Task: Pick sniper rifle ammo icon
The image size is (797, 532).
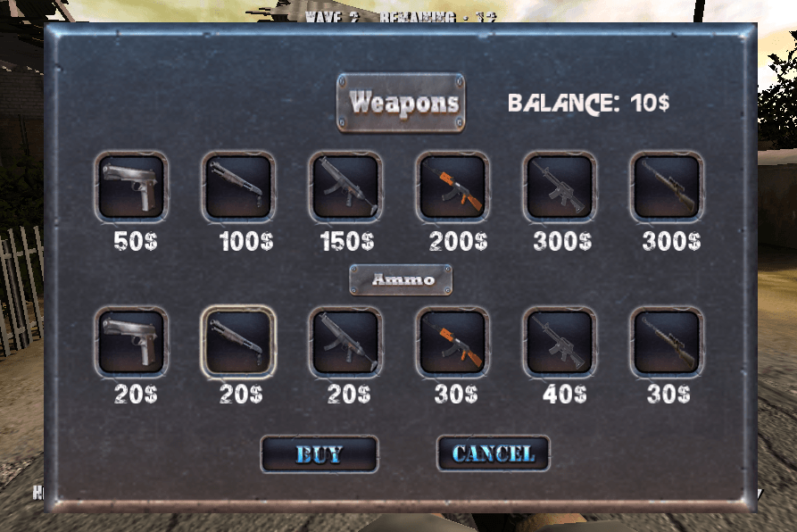Action: click(667, 342)
